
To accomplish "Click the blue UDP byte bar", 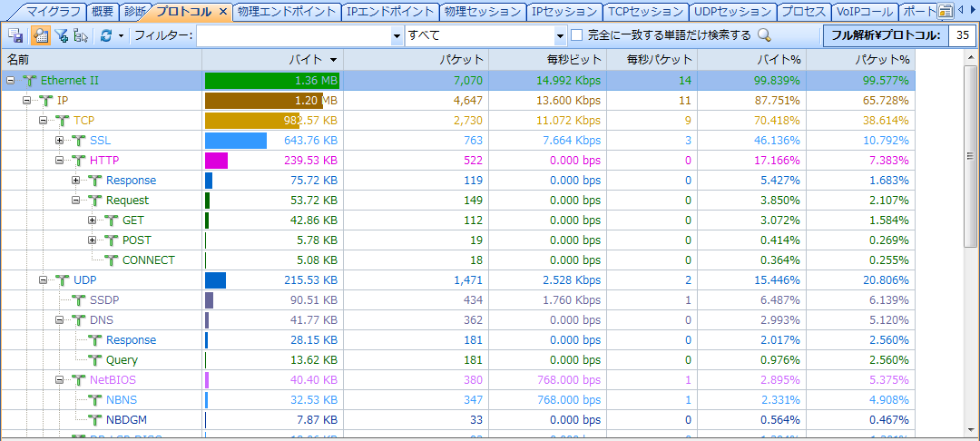I will 215,280.
